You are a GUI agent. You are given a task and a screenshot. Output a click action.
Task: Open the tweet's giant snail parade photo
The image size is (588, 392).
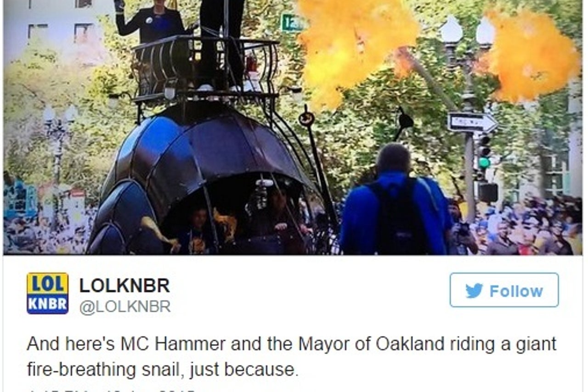point(293,127)
